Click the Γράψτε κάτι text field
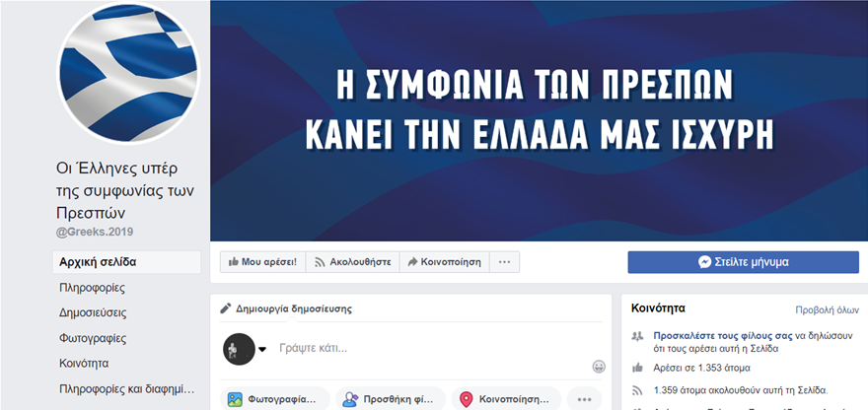This screenshot has height=410, width=868. click(432, 349)
